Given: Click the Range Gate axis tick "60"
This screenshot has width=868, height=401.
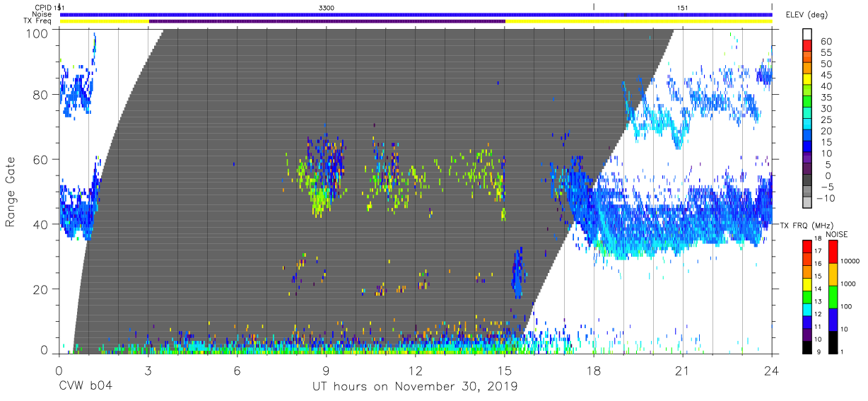Looking at the screenshot, I should [x=41, y=160].
